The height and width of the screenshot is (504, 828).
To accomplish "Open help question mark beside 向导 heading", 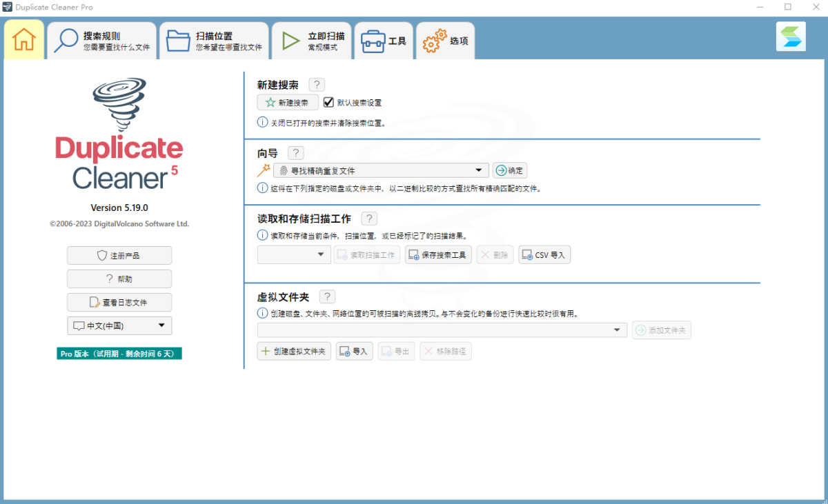I will [x=296, y=153].
